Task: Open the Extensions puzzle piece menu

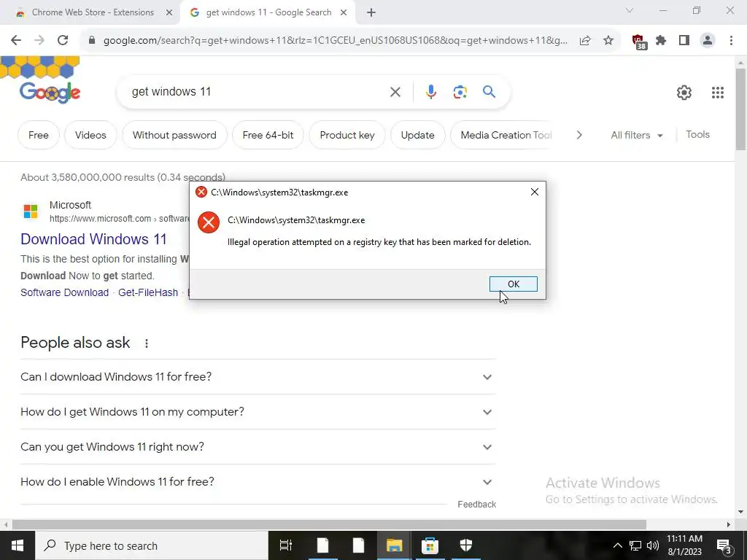Action: point(661,41)
